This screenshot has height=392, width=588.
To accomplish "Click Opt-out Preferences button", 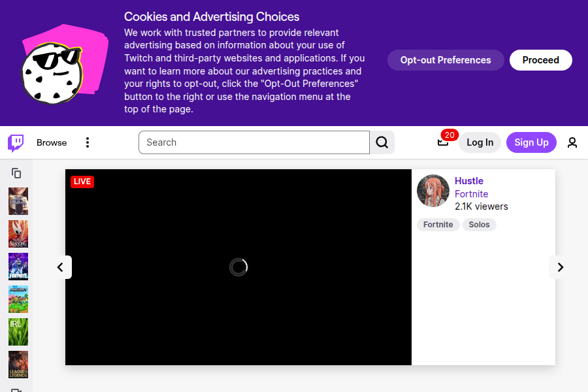I will pos(446,60).
